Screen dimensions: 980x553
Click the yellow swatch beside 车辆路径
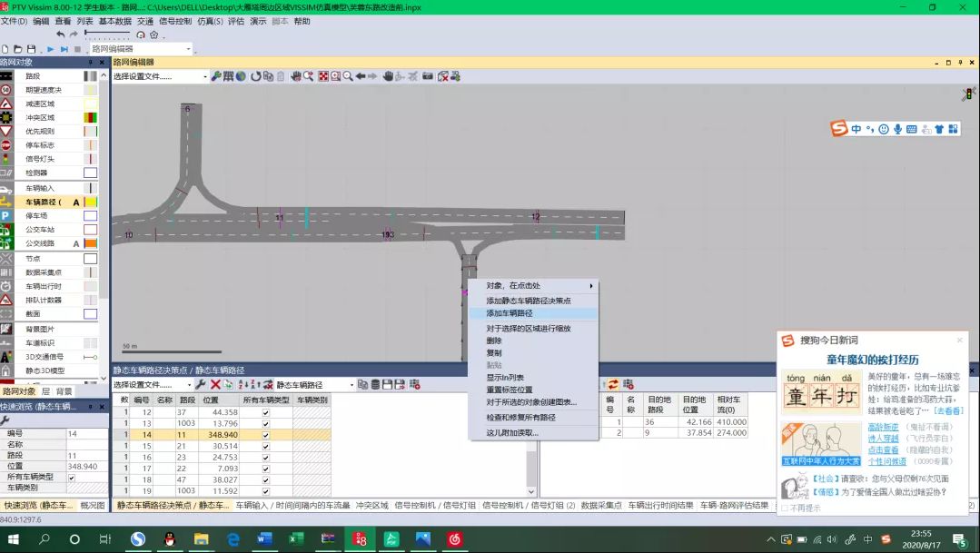click(91, 202)
